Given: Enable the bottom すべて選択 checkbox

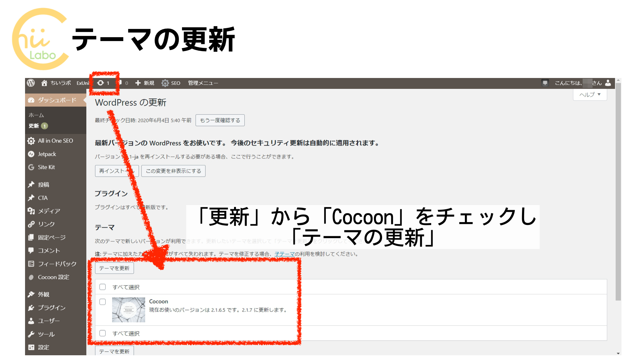Looking at the screenshot, I should (103, 333).
